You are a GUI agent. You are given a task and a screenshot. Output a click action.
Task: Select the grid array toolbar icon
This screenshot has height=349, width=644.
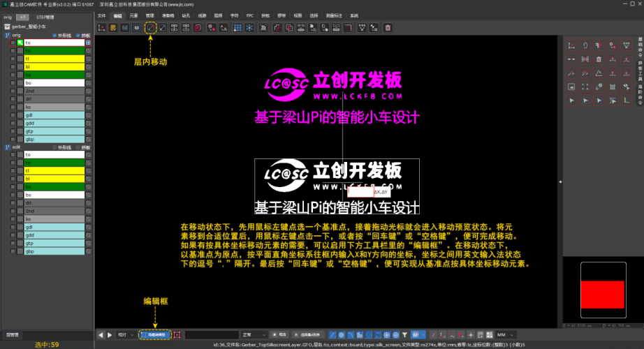point(237,28)
